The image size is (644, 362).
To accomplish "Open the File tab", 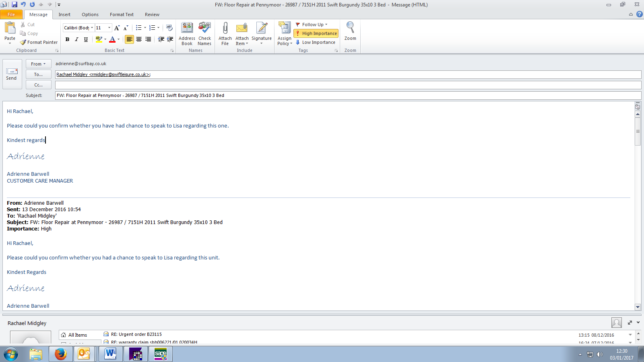I will (x=11, y=14).
